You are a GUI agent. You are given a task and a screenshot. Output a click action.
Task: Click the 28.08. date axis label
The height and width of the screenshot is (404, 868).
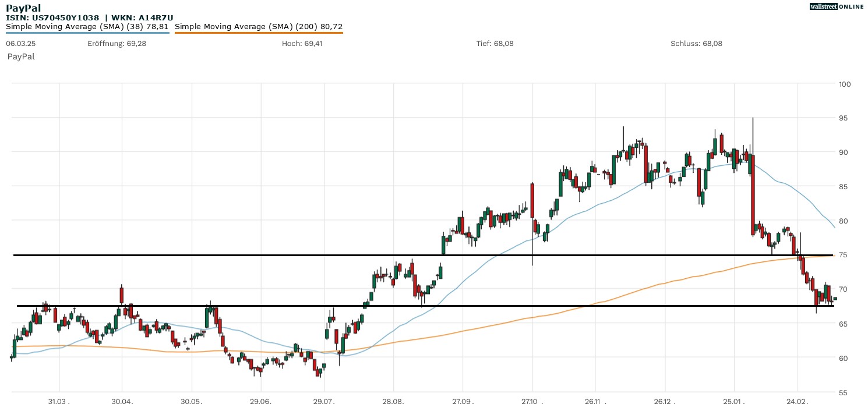click(393, 401)
